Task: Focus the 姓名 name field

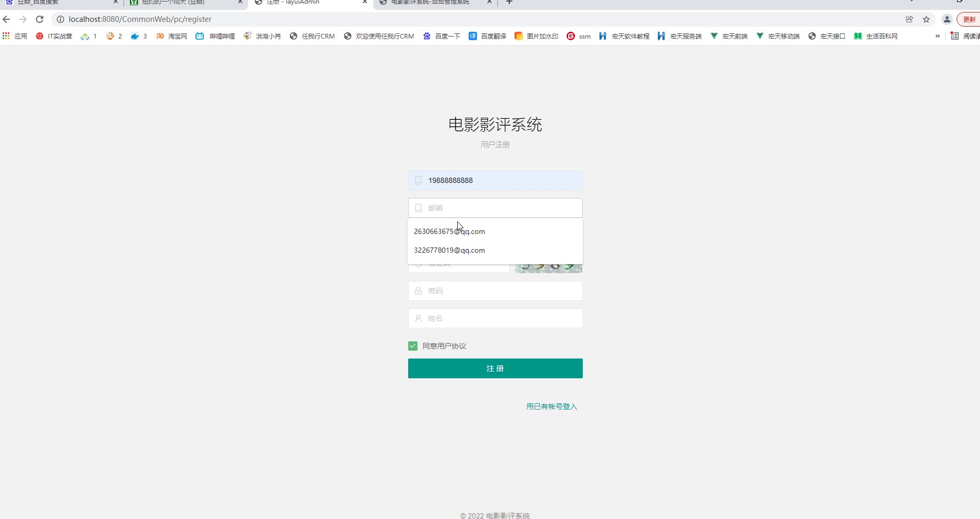Action: [495, 318]
